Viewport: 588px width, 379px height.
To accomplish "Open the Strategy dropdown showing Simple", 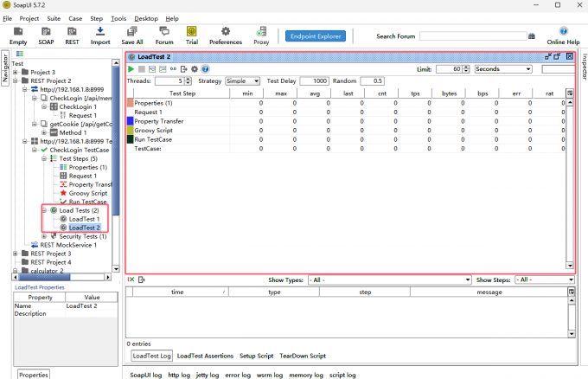I will (243, 81).
